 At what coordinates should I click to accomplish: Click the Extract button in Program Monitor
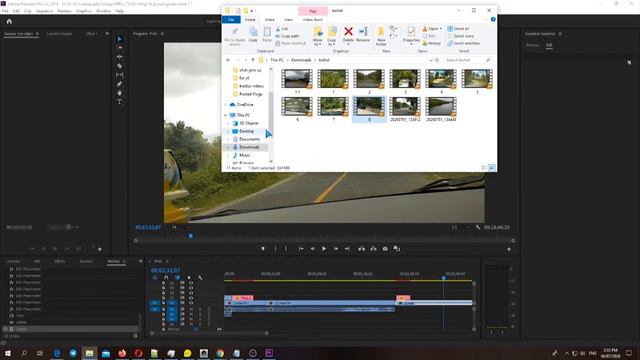pyautogui.click(x=373, y=249)
